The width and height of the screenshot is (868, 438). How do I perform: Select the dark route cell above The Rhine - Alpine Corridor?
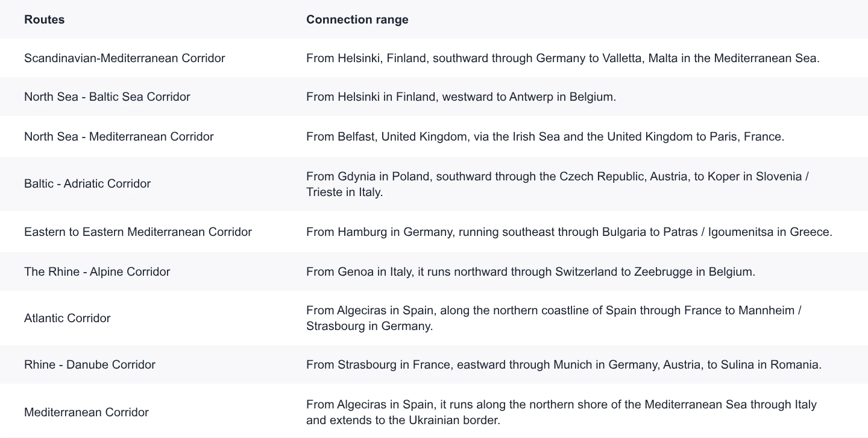pyautogui.click(x=139, y=232)
